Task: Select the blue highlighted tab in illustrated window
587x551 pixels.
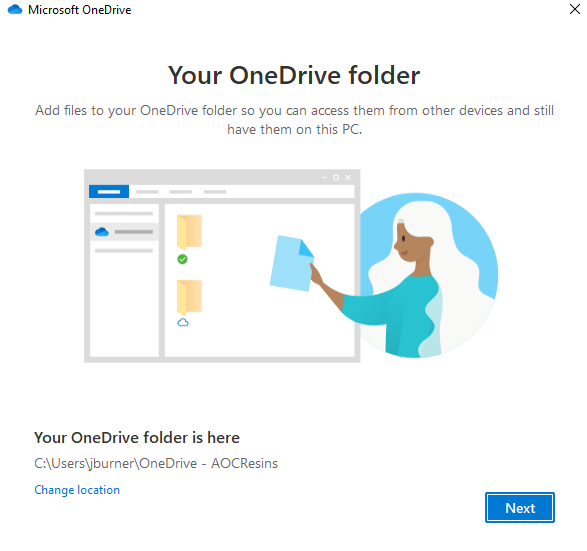Action: 109,192
